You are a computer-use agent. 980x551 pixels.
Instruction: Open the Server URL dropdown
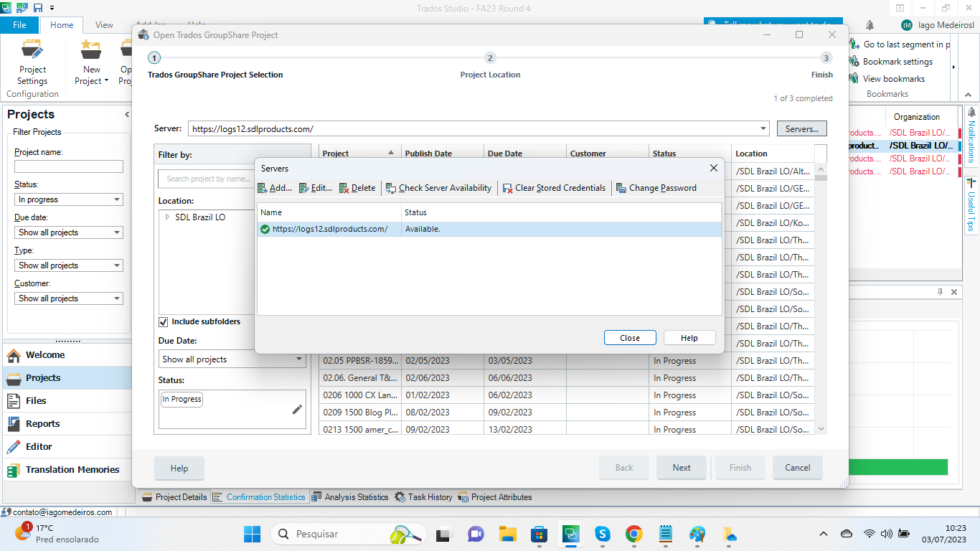[x=763, y=129]
